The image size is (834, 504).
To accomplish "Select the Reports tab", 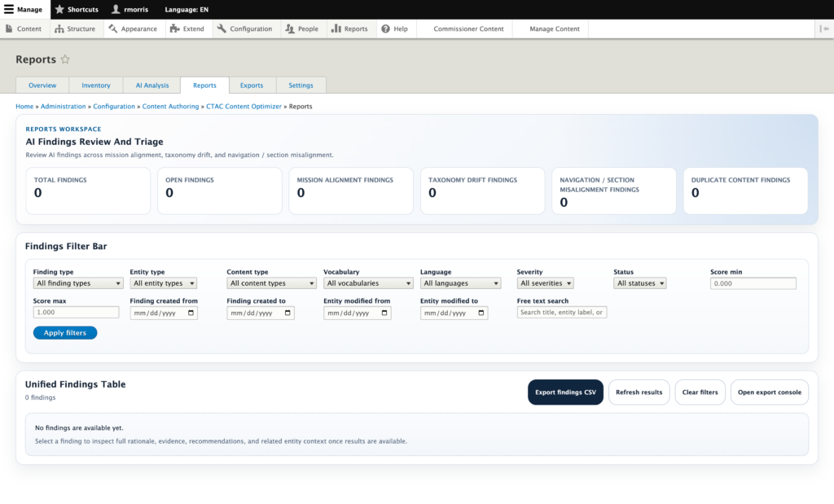I will pos(204,85).
